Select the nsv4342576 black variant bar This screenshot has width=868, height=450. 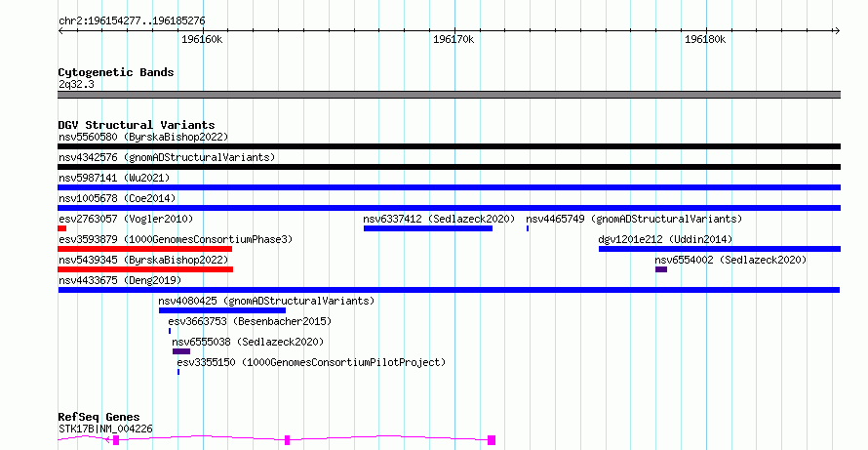[449, 167]
